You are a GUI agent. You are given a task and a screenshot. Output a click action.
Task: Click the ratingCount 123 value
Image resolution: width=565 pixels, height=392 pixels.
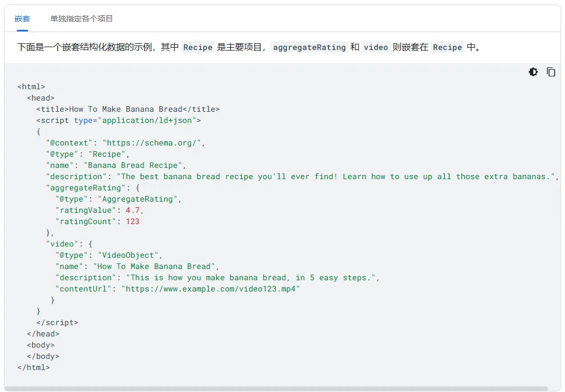click(x=133, y=222)
